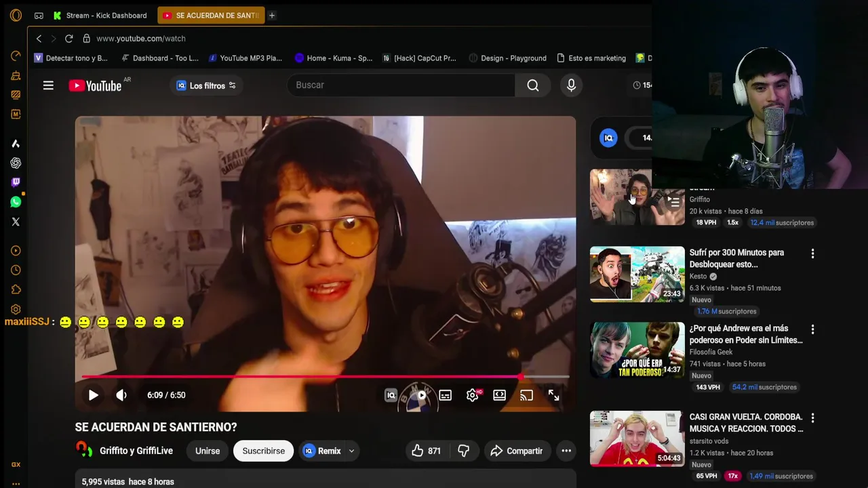Click the vidIQ round icon in the side panel
Screen dimensions: 868x488
coord(608,138)
